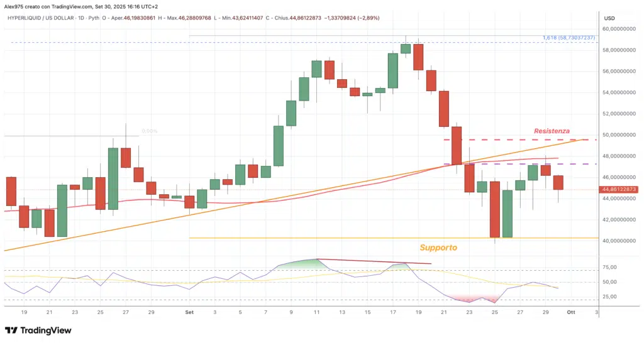Click the Ott month marker on date axis
The image size is (644, 343).
(x=571, y=312)
